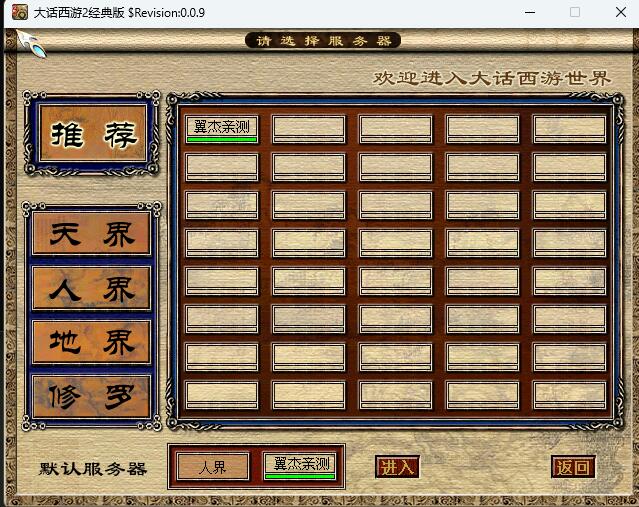Screen dimensions: 639x507
Task: Click the 默认服务器 label
Action: [x=93, y=469]
